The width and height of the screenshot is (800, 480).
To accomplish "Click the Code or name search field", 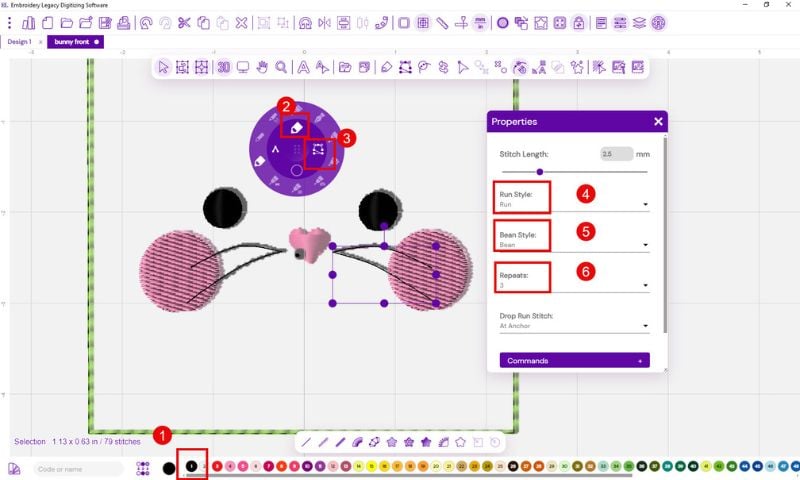I will click(80, 468).
